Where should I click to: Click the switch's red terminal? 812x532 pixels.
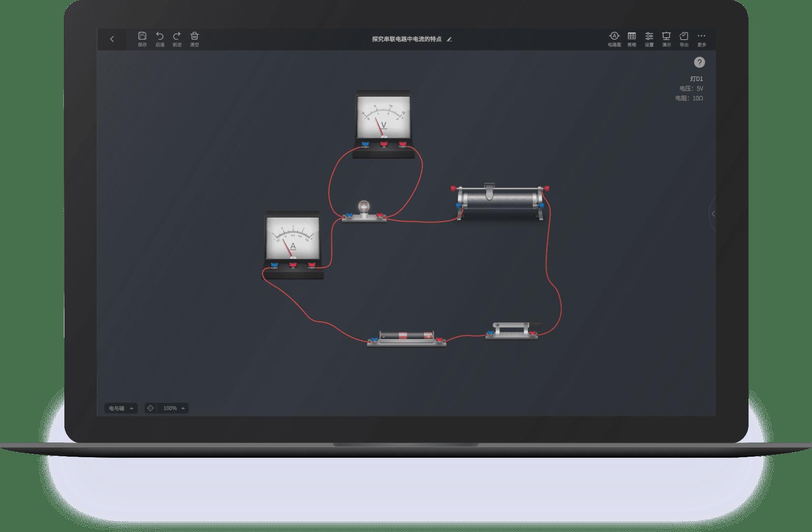coord(532,334)
